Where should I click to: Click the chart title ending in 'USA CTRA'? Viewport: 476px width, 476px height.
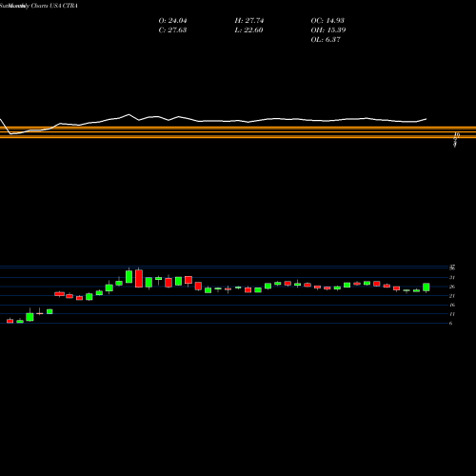coord(39,6)
